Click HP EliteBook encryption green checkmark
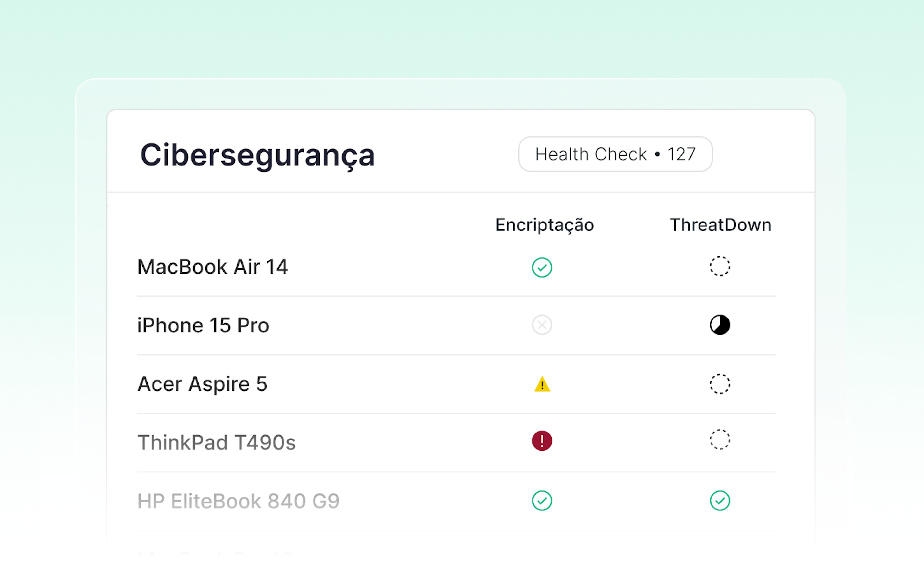This screenshot has width=924, height=586. point(542,501)
